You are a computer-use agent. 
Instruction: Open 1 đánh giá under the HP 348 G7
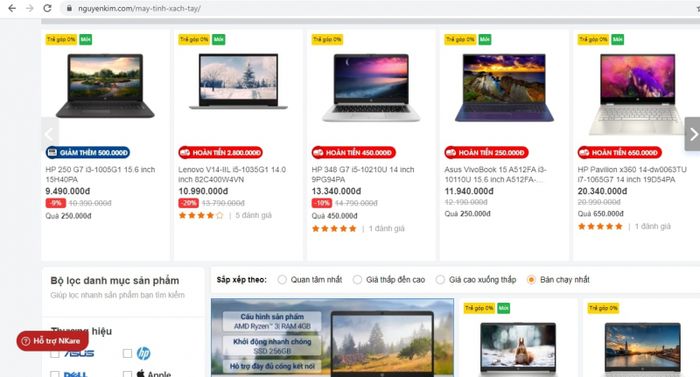pyautogui.click(x=387, y=228)
